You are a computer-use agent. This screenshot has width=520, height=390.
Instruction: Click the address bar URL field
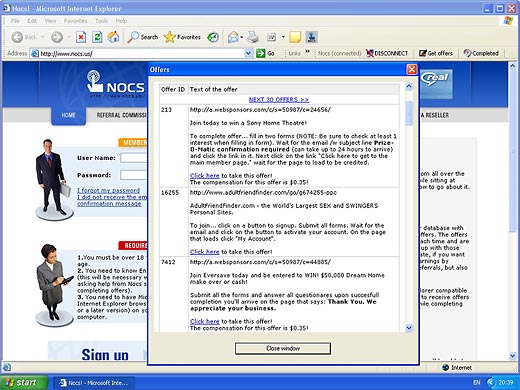click(141, 53)
